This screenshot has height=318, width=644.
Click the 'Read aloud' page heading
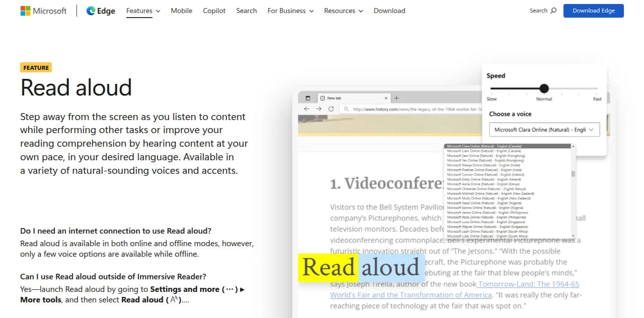[76, 87]
